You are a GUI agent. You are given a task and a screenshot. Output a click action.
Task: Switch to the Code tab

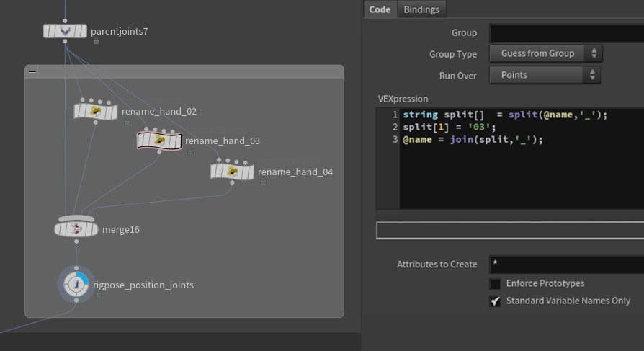click(380, 9)
